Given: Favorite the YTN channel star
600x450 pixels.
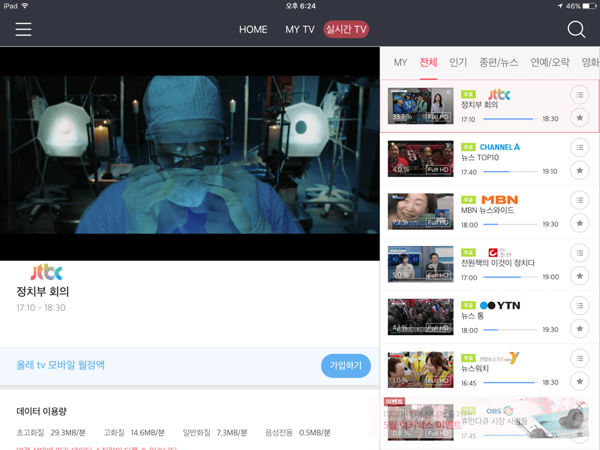Looking at the screenshot, I should 580,329.
